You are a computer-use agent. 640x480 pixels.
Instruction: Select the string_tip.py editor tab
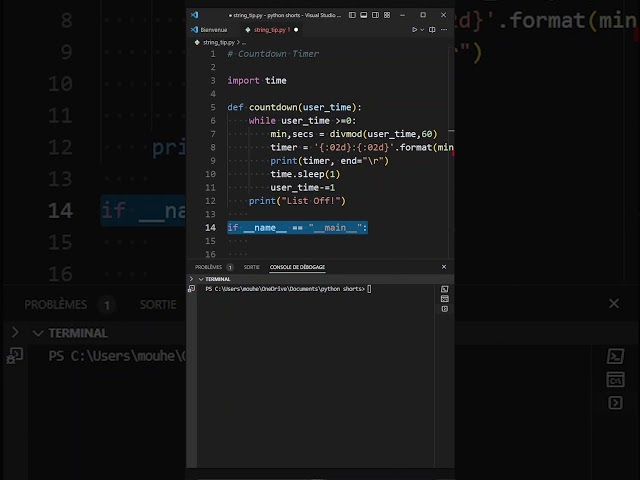[x=271, y=30]
